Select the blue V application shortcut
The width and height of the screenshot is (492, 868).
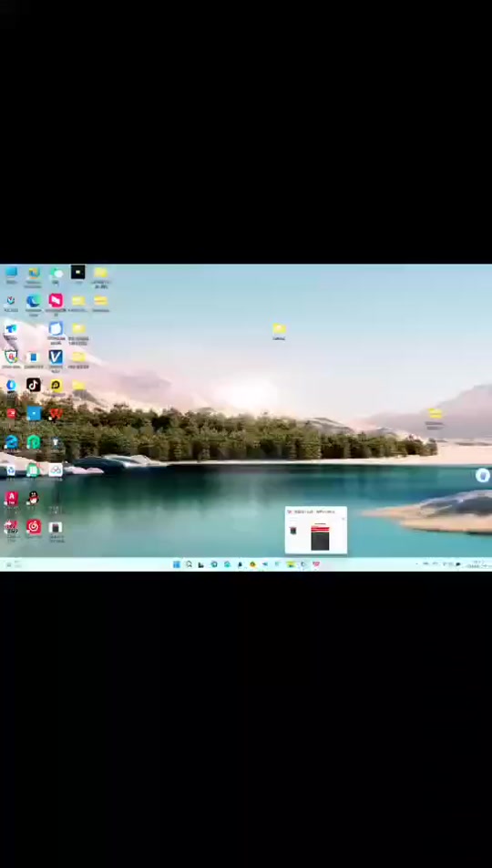point(56,357)
